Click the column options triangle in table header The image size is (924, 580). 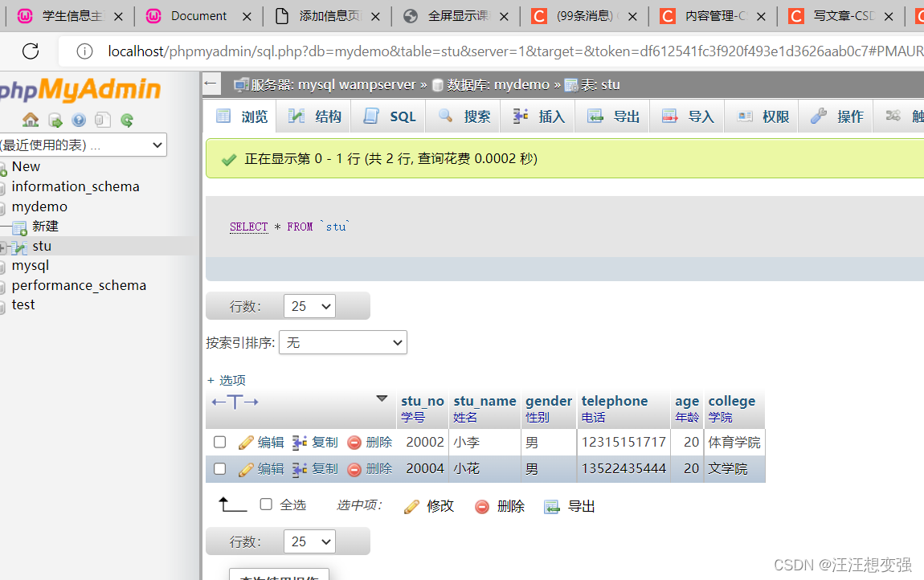coord(382,399)
